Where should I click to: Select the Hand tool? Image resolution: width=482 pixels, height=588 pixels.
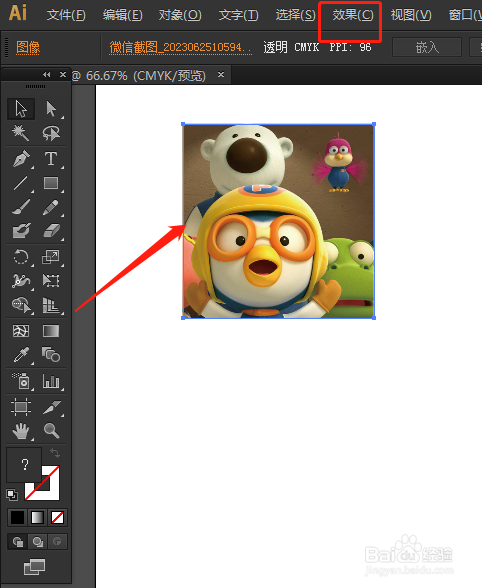21,431
